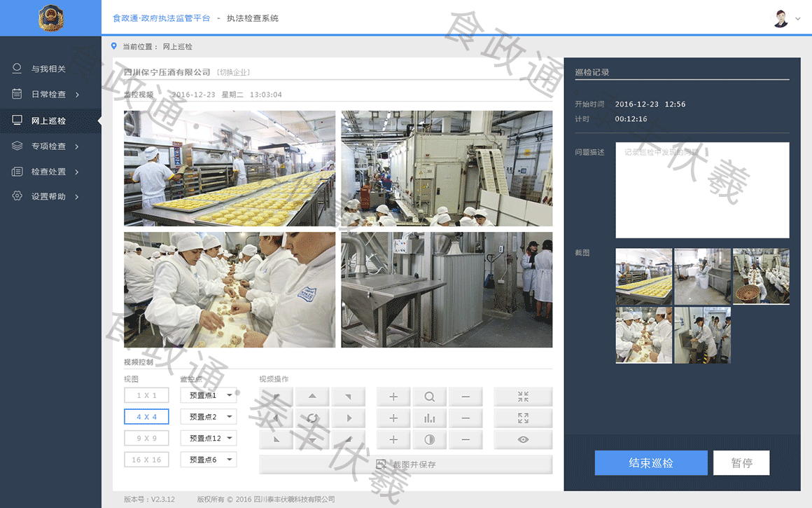Click the bar chart adjustment icon
Screen dimensions: 812x508
(429, 418)
